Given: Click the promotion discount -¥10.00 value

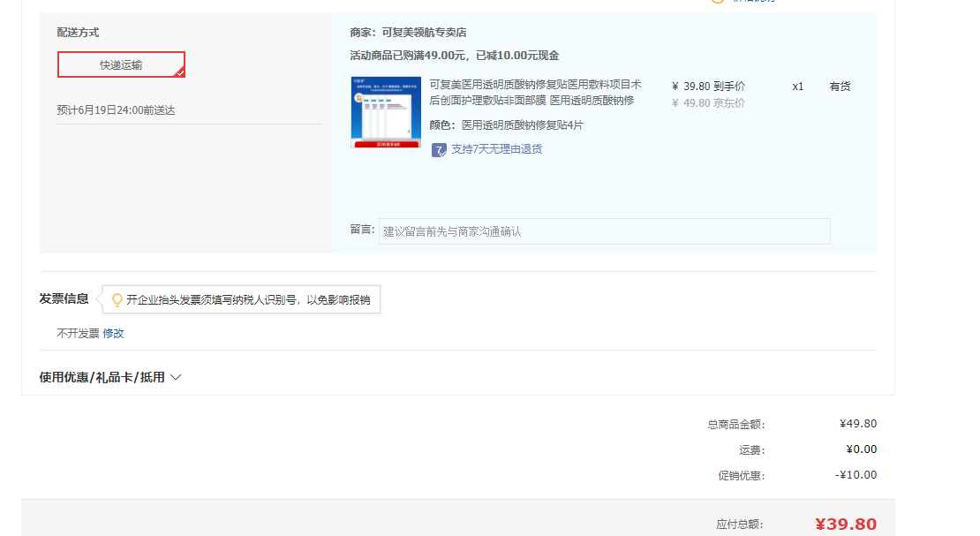Looking at the screenshot, I should tap(856, 475).
